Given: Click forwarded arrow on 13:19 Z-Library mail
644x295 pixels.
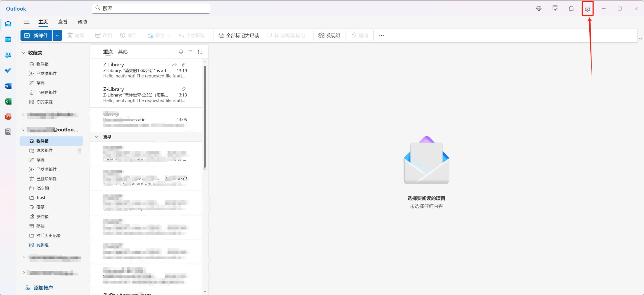Looking at the screenshot, I should [174, 65].
